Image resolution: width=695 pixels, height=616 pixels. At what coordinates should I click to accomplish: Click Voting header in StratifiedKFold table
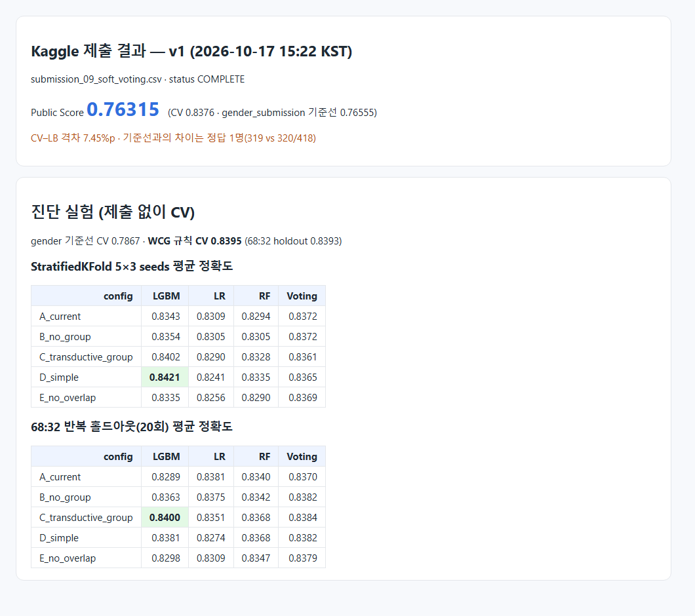tap(302, 296)
